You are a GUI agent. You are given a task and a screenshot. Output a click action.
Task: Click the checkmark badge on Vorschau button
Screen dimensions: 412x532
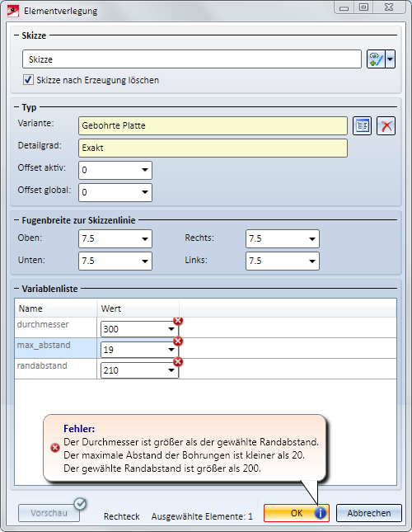[80, 504]
